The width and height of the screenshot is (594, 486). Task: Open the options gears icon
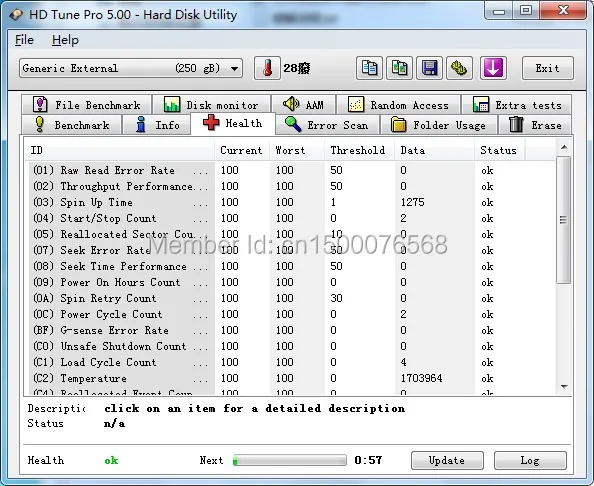point(459,68)
